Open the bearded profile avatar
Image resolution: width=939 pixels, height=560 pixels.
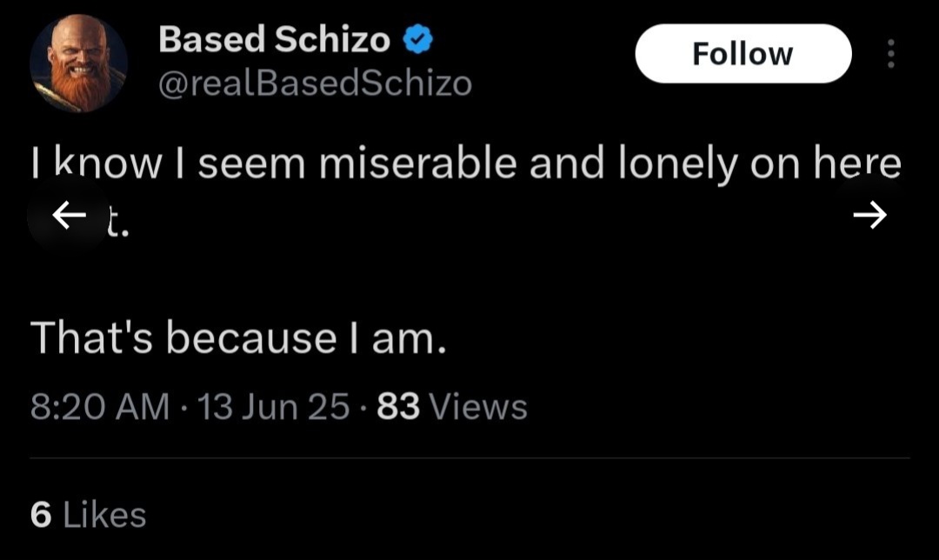pyautogui.click(x=79, y=63)
